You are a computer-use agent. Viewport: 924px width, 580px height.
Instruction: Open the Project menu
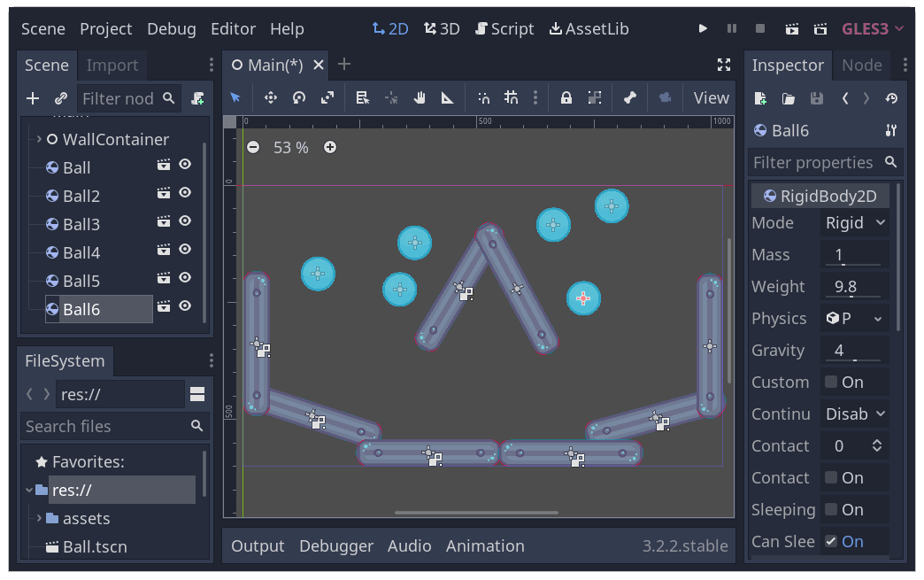coord(105,28)
